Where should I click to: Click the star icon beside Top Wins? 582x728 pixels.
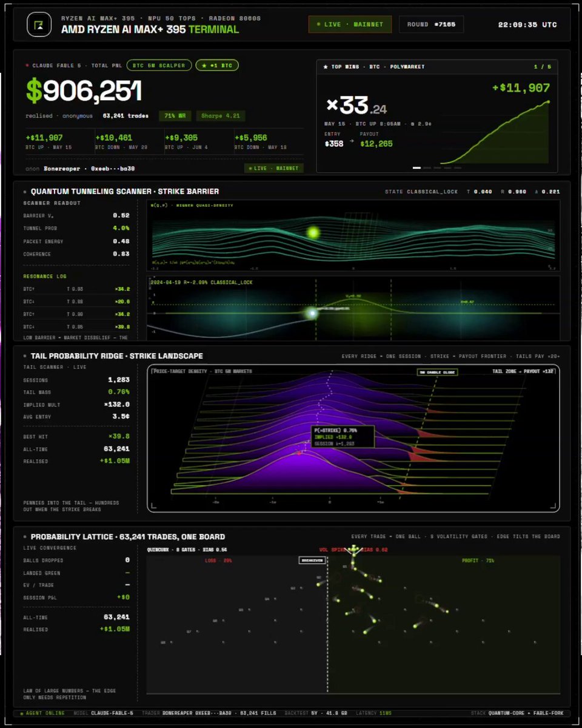(326, 66)
